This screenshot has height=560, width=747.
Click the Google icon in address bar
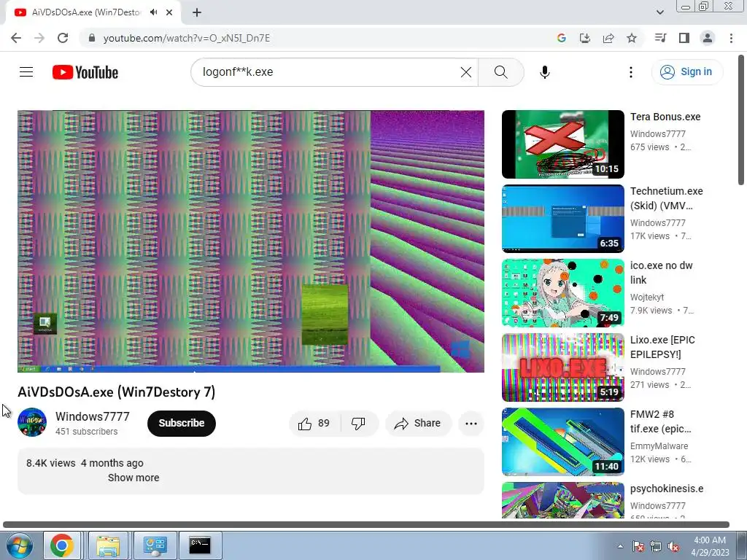(x=562, y=38)
